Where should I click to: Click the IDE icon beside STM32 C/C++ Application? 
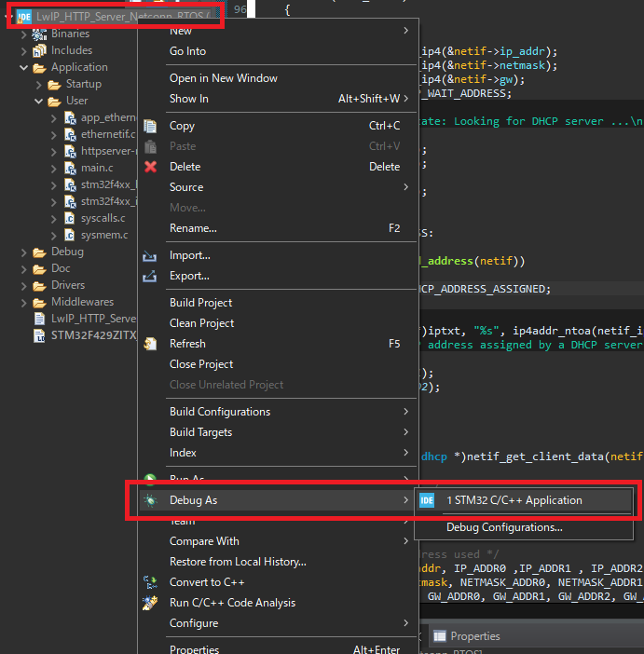pyautogui.click(x=427, y=500)
